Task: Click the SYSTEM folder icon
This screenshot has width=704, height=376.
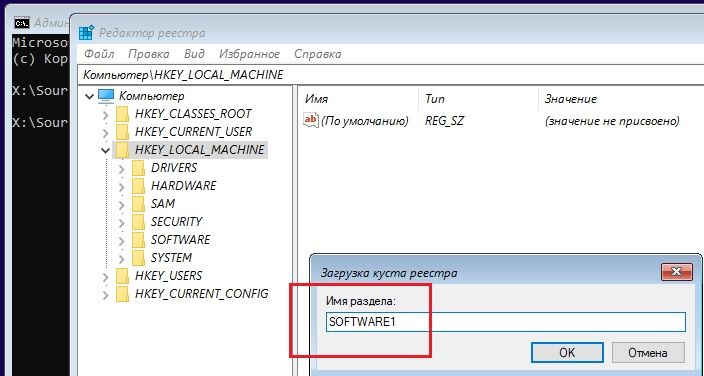Action: point(139,258)
